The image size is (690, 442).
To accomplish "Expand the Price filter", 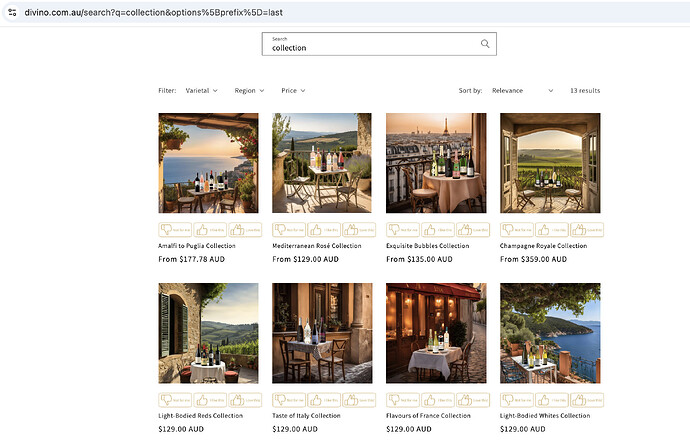I will point(293,91).
